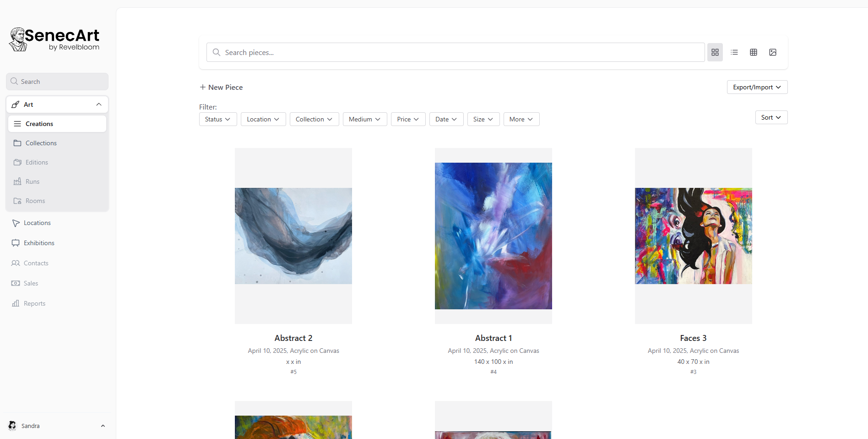This screenshot has width=868, height=439.
Task: Open the Status filter dropdown
Action: coord(217,119)
